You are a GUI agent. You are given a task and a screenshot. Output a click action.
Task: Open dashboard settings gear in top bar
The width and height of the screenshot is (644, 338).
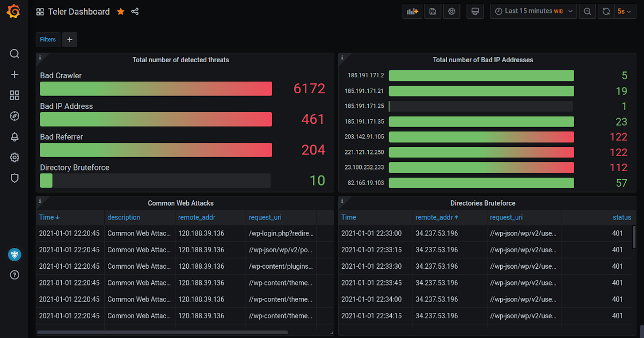point(451,11)
